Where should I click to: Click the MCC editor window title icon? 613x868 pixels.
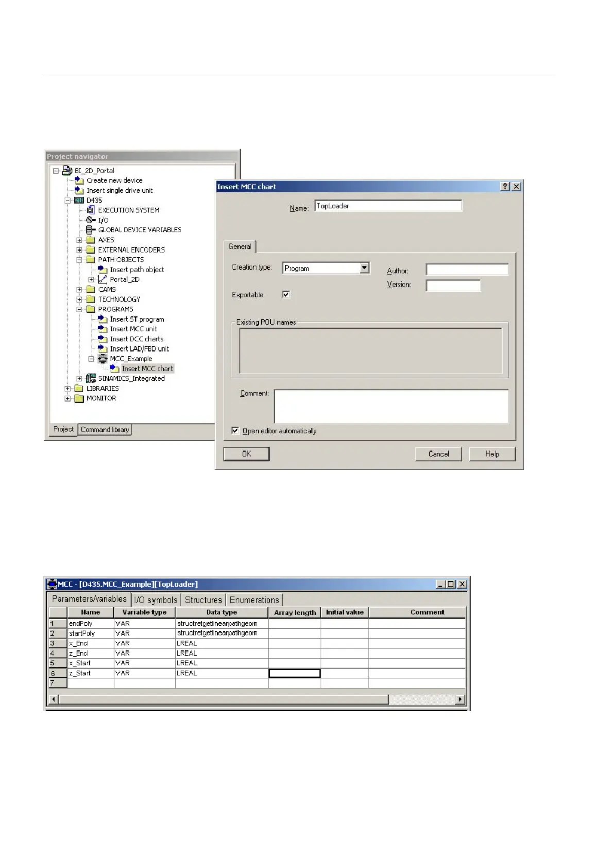52,584
